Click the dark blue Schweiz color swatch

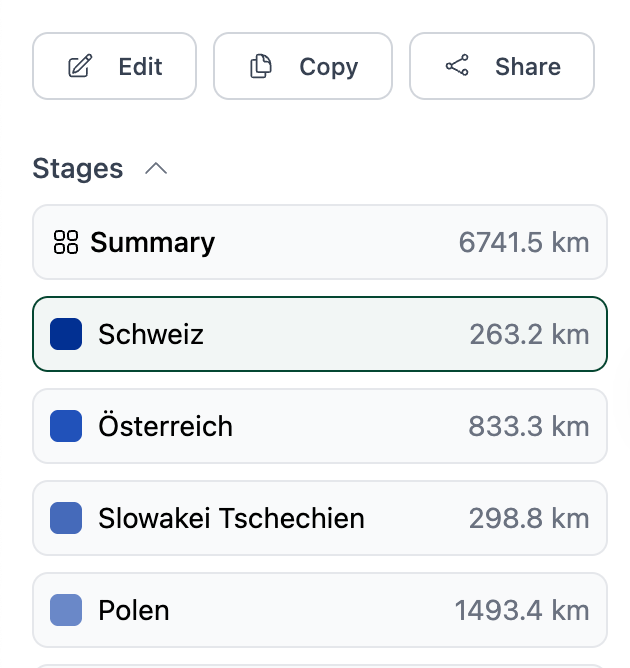(66, 334)
